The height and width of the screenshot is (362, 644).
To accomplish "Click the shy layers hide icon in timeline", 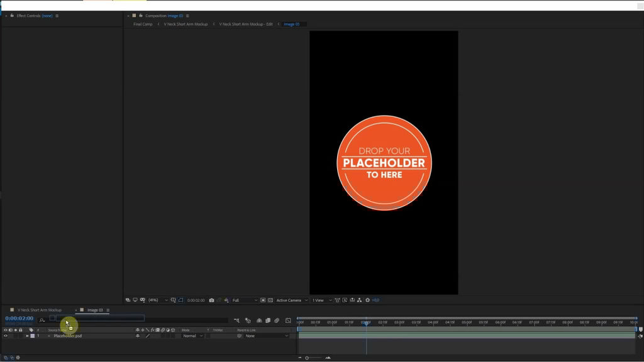I will 259,321.
